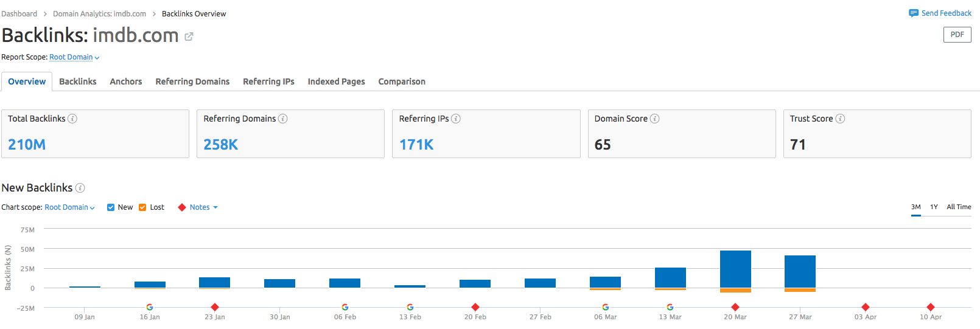Uncheck the Lost backlinks checkbox
980x329 pixels.
142,207
